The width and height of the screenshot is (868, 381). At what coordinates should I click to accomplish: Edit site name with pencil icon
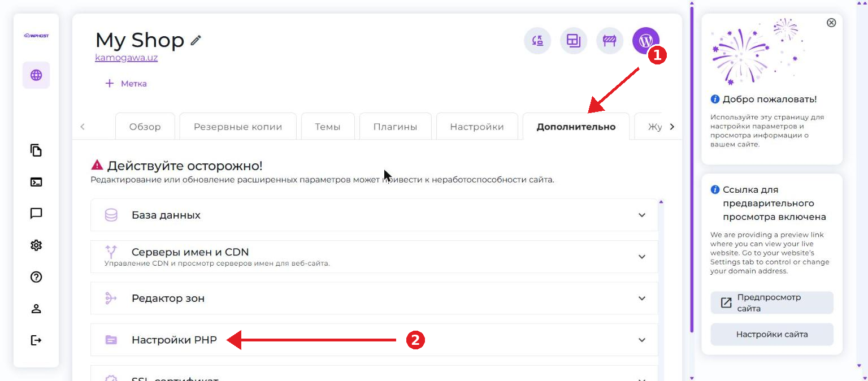tap(196, 40)
